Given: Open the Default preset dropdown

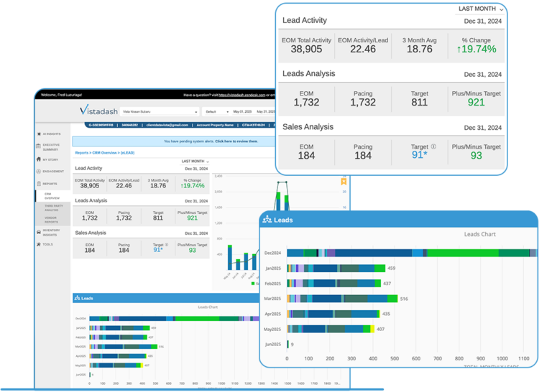Looking at the screenshot, I should tap(216, 112).
